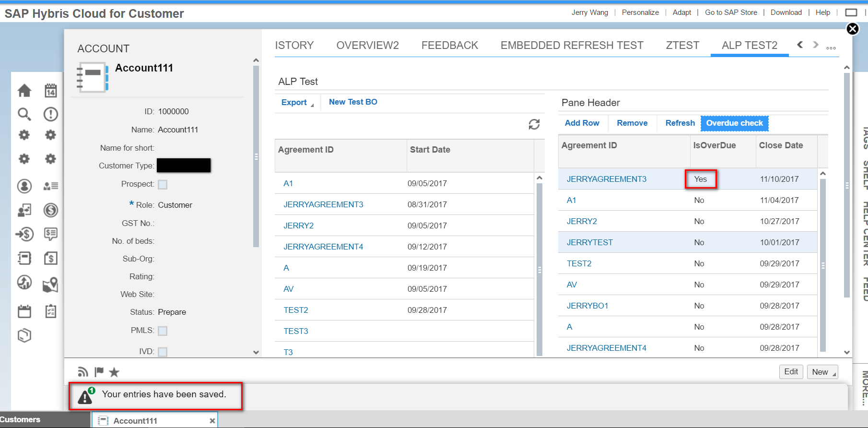
Task: Click Refresh button in Pane Header
Action: (x=680, y=123)
